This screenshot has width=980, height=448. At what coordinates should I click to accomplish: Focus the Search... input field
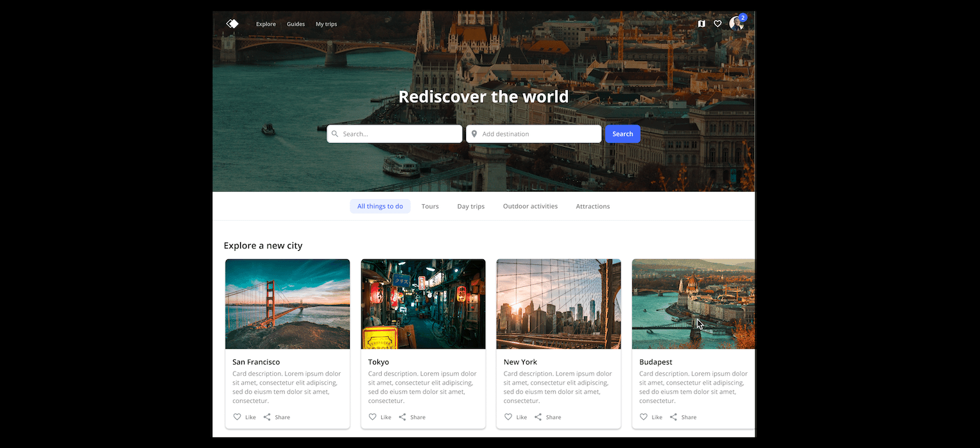[395, 134]
